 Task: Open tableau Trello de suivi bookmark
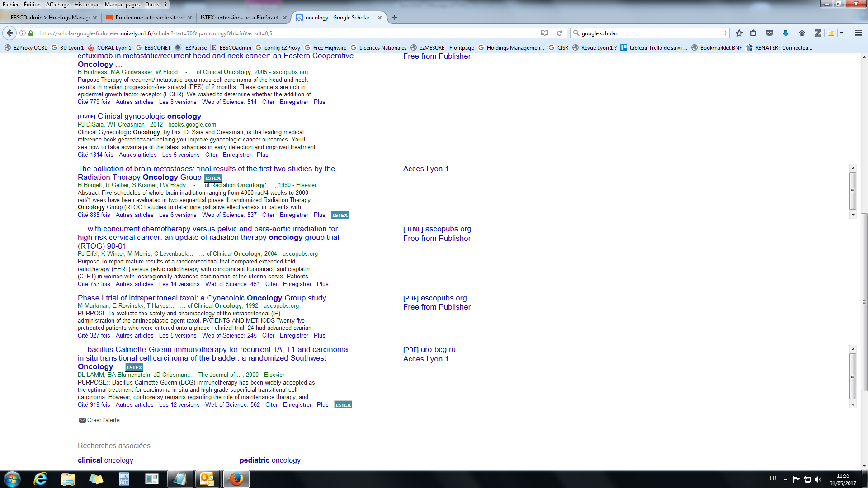654,48
